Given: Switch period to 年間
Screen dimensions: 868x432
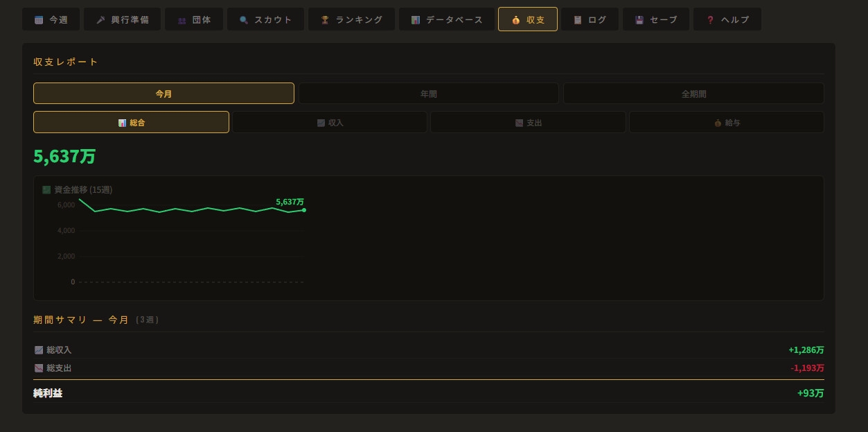Looking at the screenshot, I should [x=428, y=94].
